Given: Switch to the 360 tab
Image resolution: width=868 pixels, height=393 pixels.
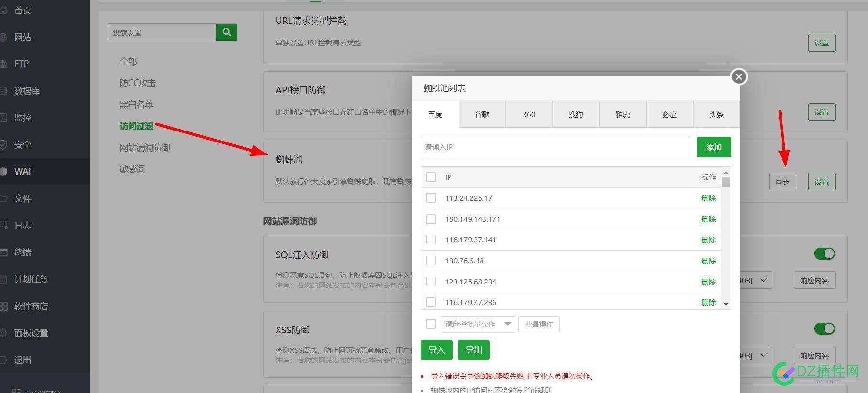Looking at the screenshot, I should [529, 114].
